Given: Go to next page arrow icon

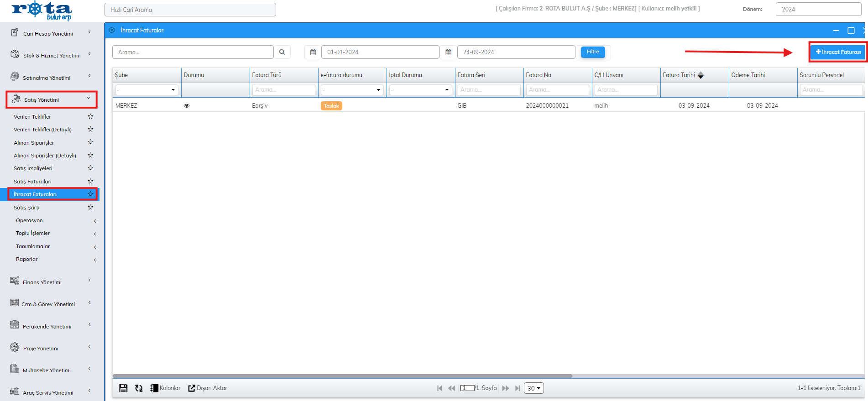Looking at the screenshot, I should pyautogui.click(x=506, y=388).
